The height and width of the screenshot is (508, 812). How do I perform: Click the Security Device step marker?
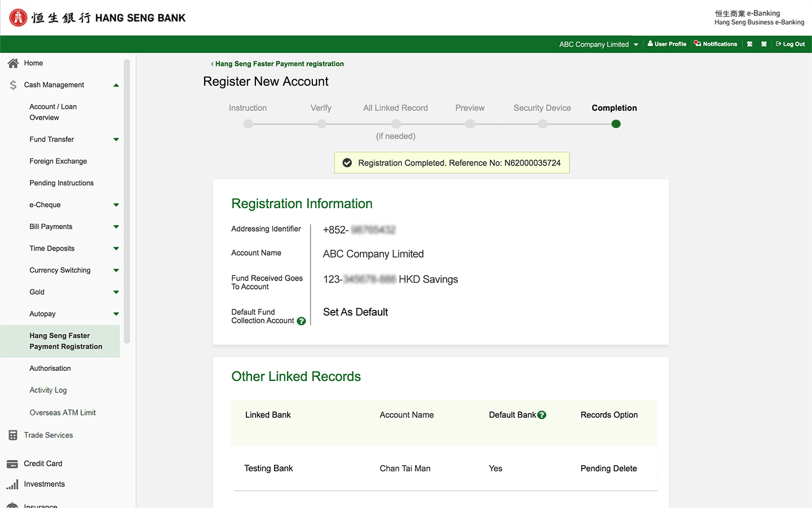(542, 124)
